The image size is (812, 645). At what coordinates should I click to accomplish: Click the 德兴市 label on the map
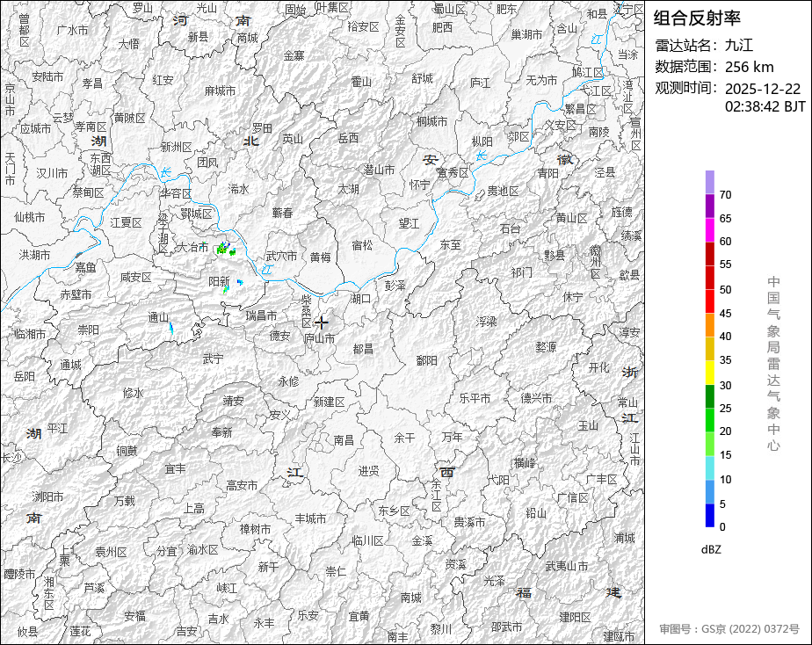point(536,398)
